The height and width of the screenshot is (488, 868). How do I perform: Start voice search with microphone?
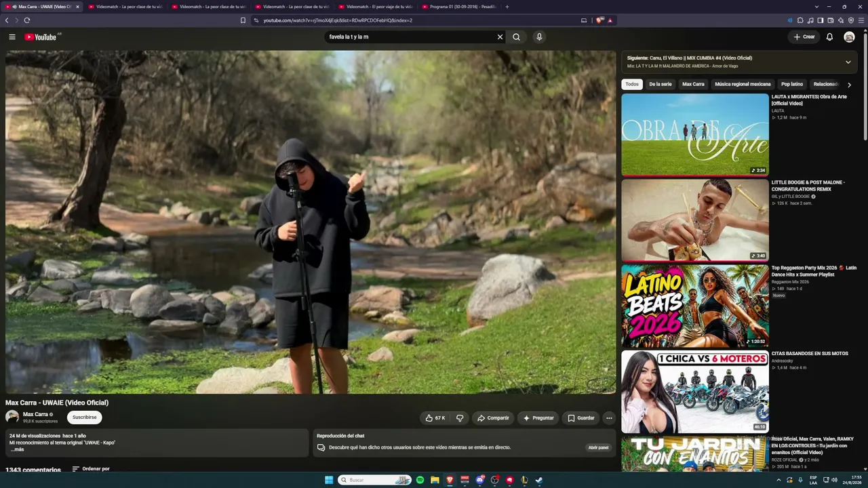point(539,37)
